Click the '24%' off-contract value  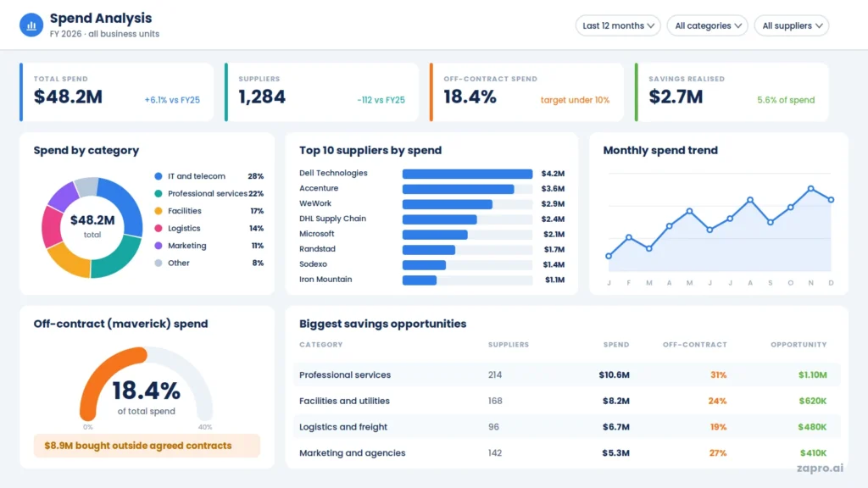pyautogui.click(x=717, y=401)
